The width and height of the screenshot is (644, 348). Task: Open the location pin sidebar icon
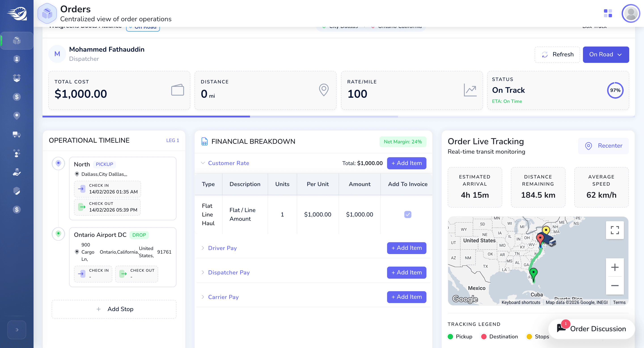17,115
